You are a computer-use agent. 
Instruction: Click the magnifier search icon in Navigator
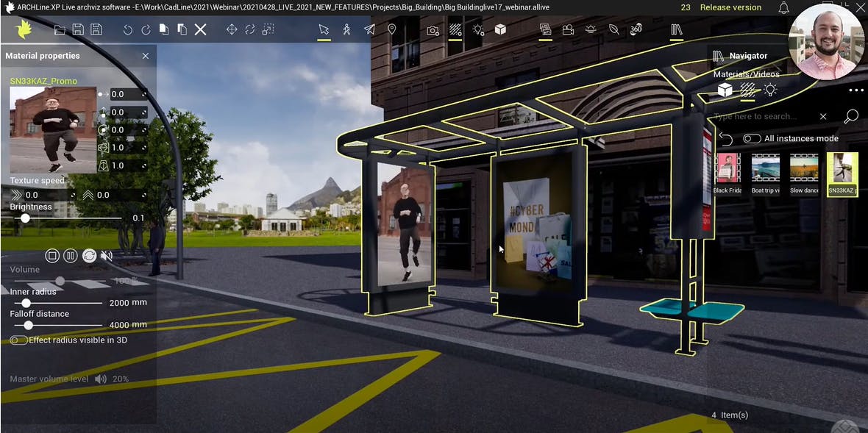point(850,116)
